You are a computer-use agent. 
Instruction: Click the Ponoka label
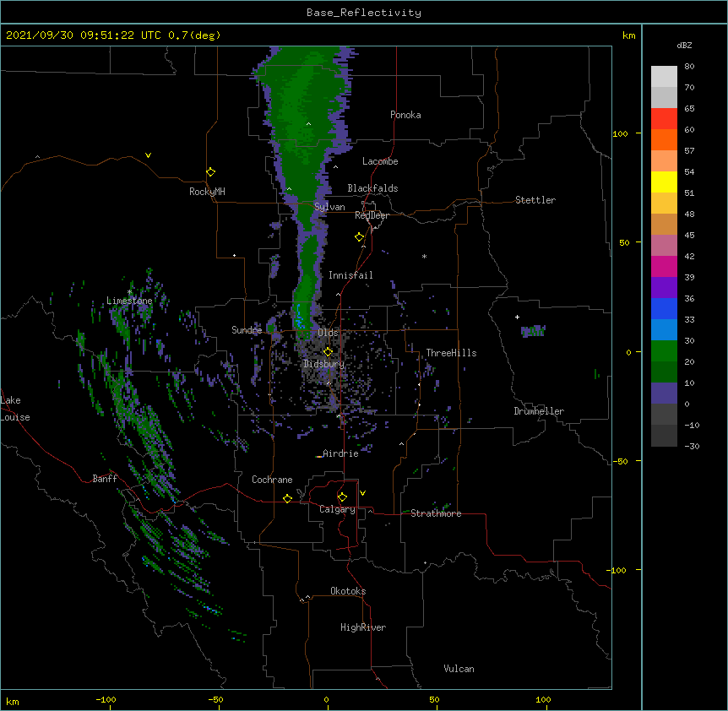(x=405, y=115)
